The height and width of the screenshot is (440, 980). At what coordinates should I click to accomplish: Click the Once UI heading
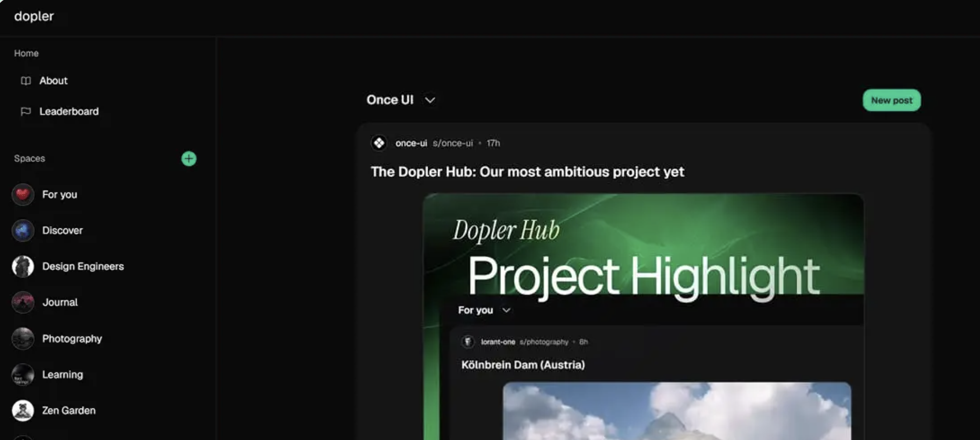tap(390, 100)
